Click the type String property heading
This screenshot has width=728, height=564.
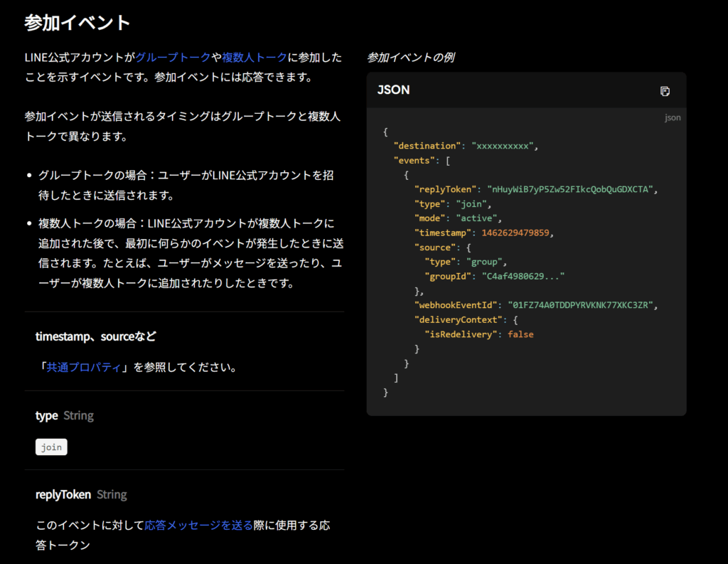click(x=65, y=415)
